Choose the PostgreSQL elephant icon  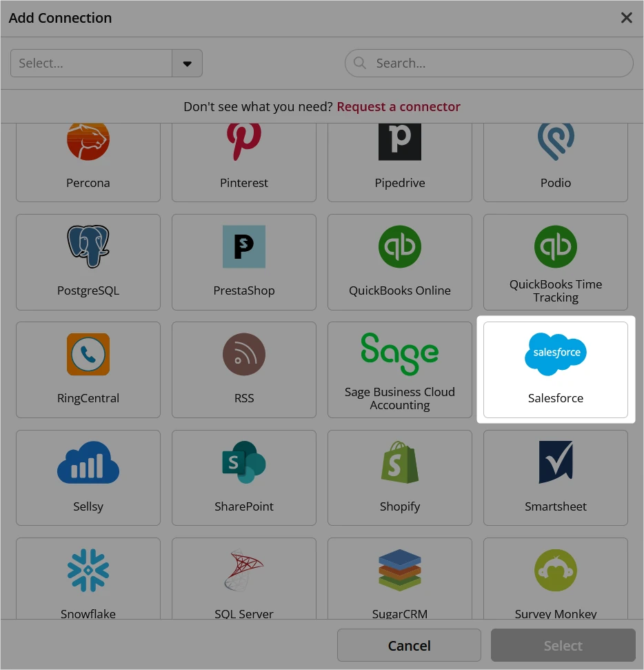(x=88, y=246)
